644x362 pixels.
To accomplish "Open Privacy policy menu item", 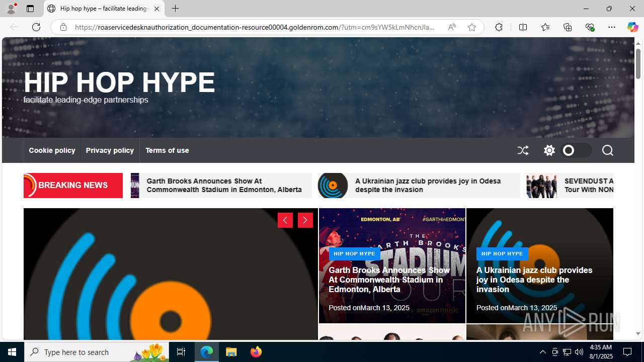I will pos(110,150).
